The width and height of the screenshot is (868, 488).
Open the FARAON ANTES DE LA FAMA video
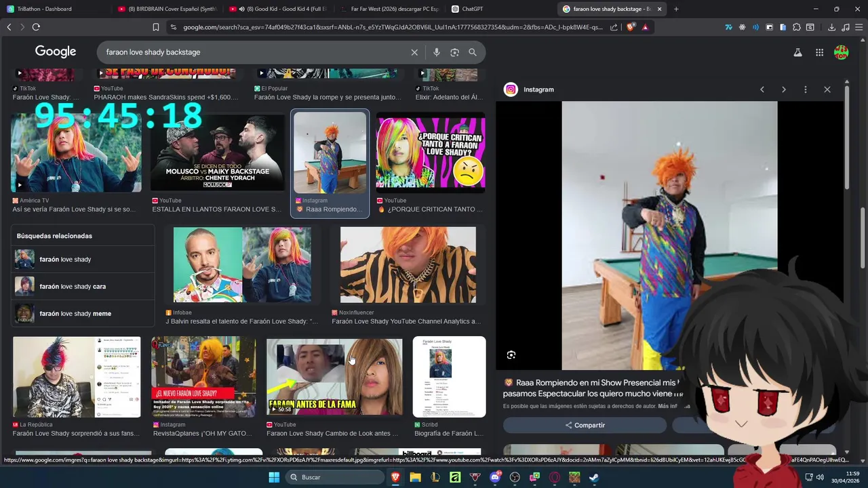(x=334, y=377)
